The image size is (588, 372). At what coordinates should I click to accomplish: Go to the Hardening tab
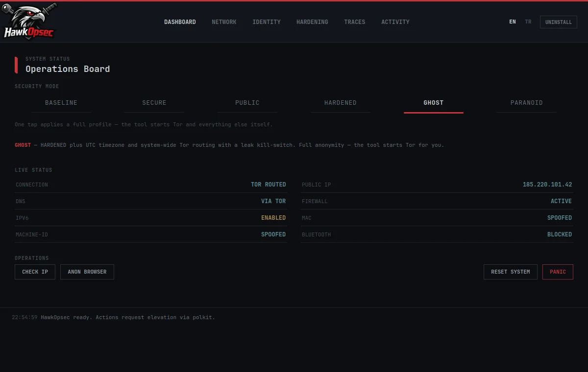click(312, 22)
